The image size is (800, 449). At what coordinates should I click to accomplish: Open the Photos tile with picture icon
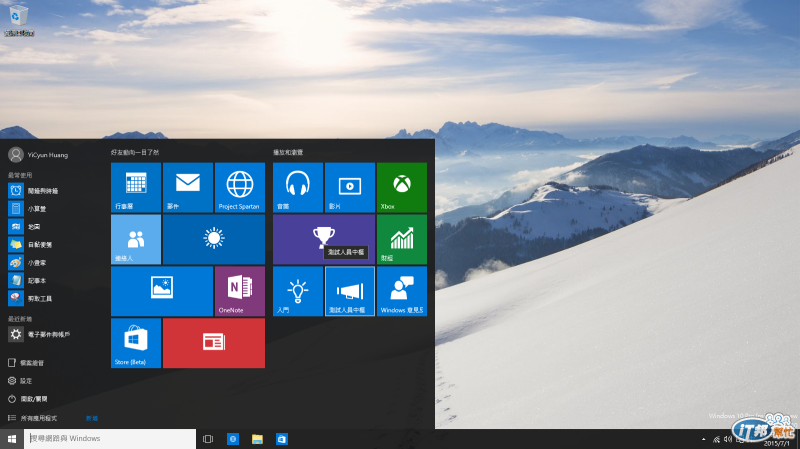coord(162,291)
